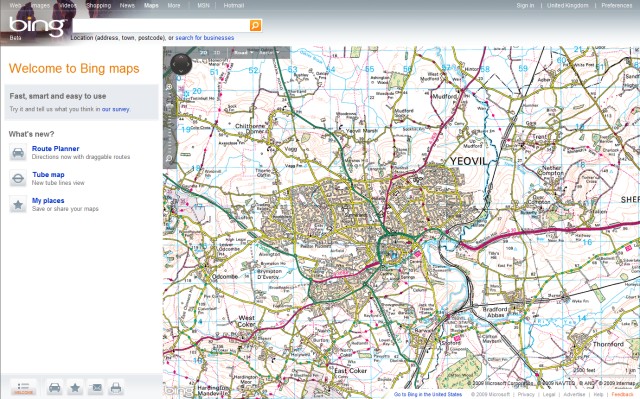640x399 pixels.
Task: Click 'search for businesses' link
Action: coord(205,38)
